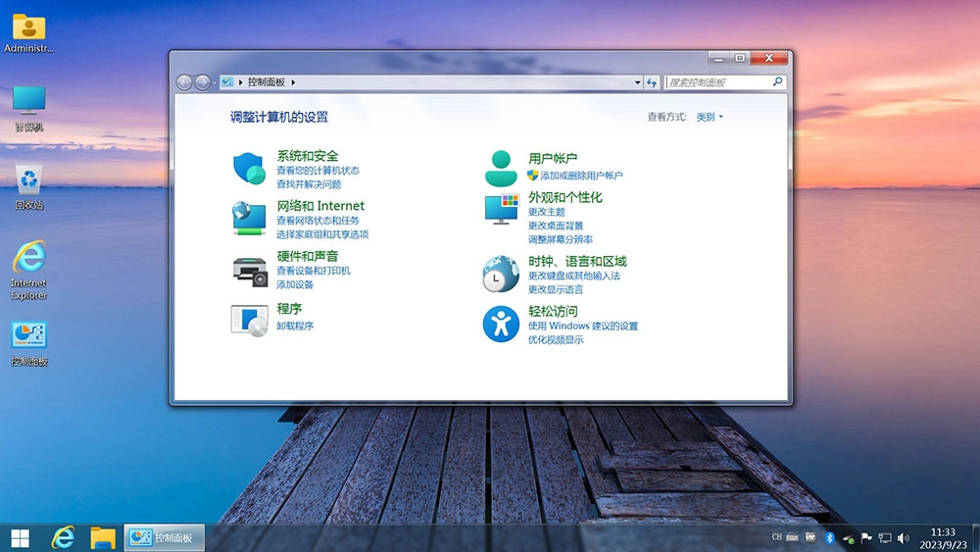Screen dimensions: 980x552
Task: Open the 系统和安全 heading link
Action: pos(308,156)
